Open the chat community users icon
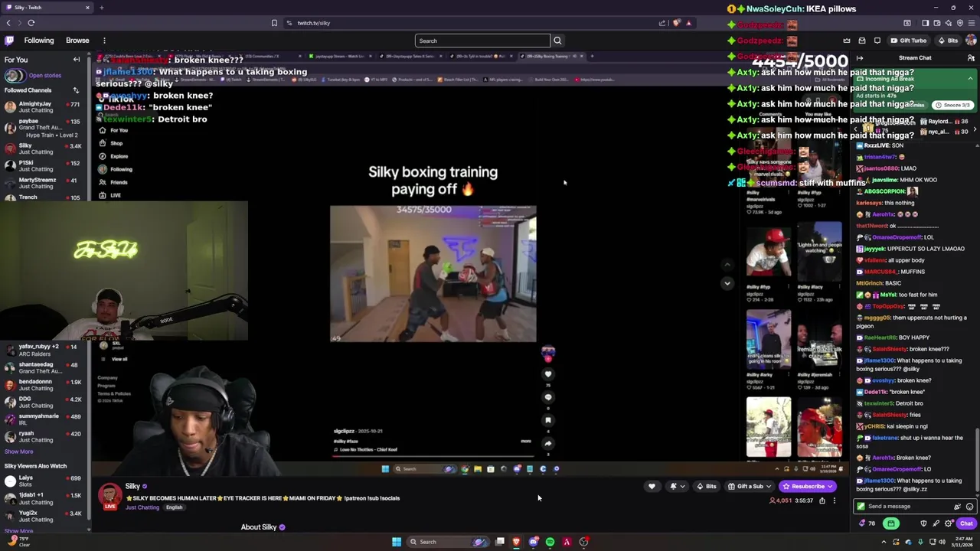 click(x=970, y=58)
